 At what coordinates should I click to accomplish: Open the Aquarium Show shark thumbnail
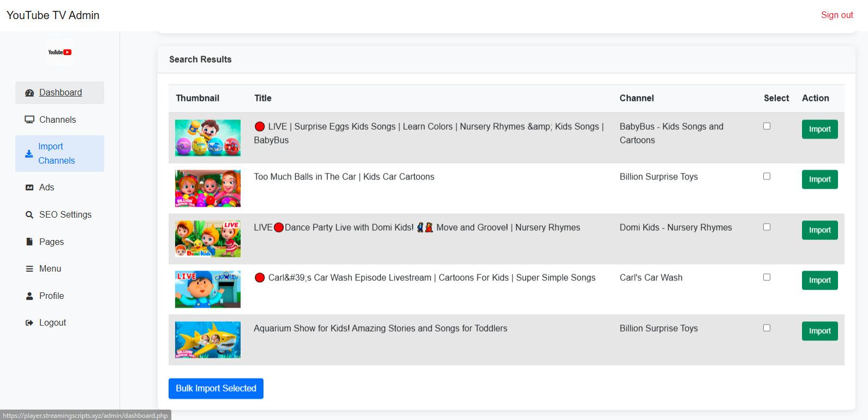coord(207,339)
